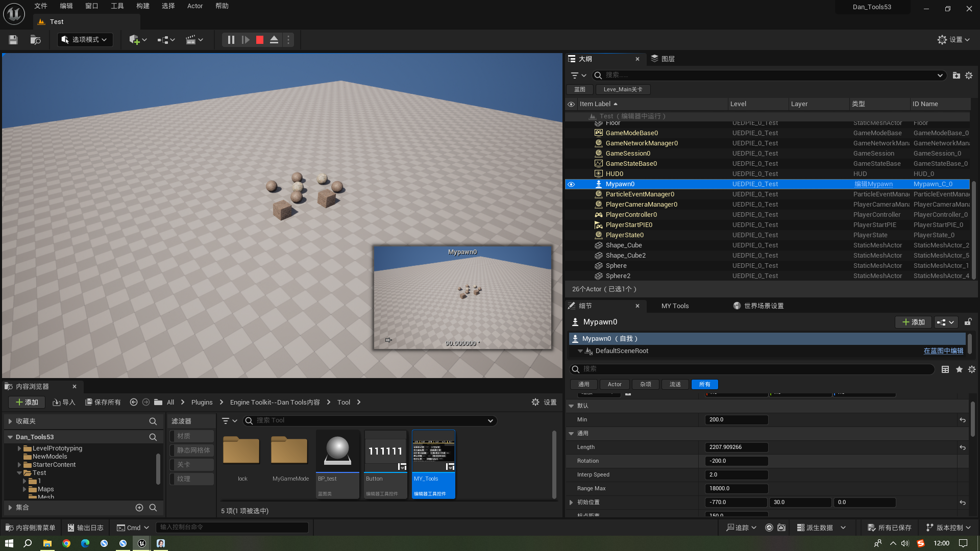
Task: Click the new folder icon in Outliner
Action: pos(956,76)
